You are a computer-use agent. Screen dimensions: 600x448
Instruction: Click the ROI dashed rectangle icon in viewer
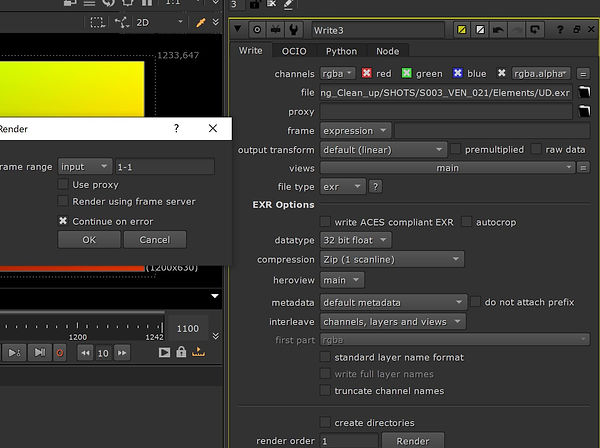(97, 23)
